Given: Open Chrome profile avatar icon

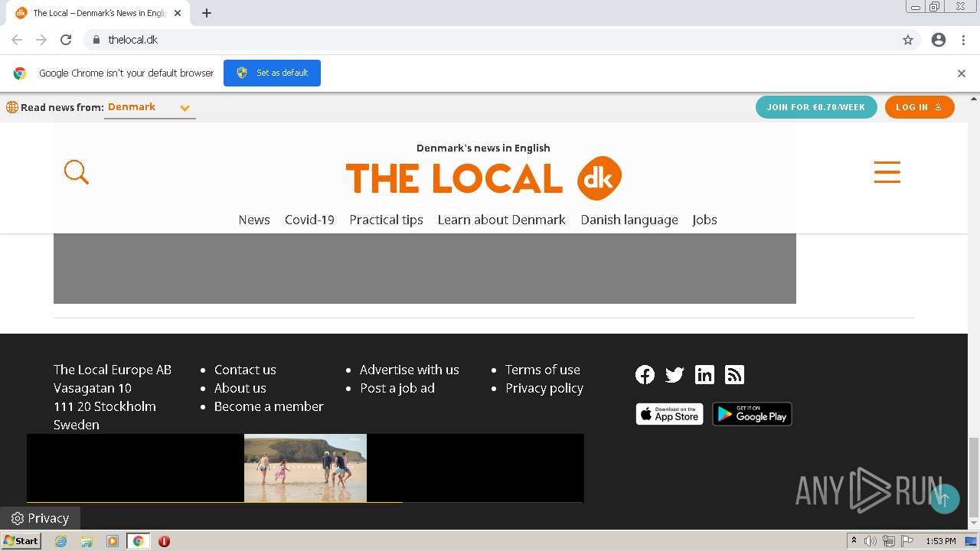Looking at the screenshot, I should pyautogui.click(x=939, y=40).
